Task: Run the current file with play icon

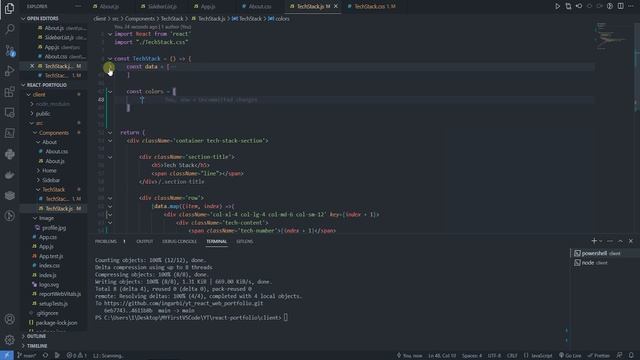Action: [557, 6]
